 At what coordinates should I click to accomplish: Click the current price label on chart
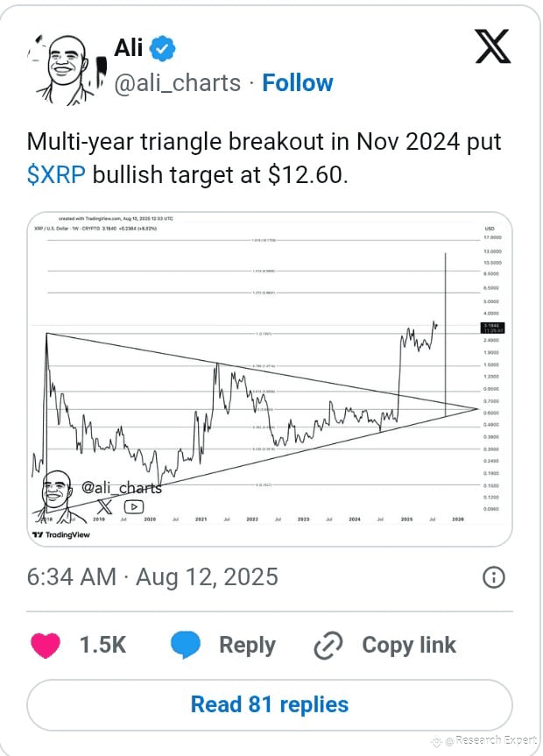493,328
